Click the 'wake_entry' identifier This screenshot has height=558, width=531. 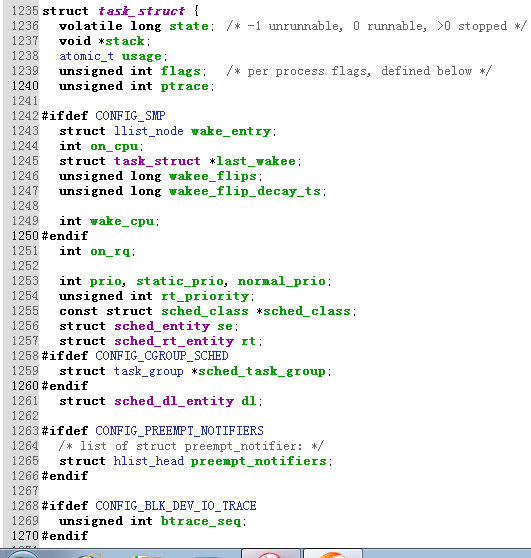point(231,131)
